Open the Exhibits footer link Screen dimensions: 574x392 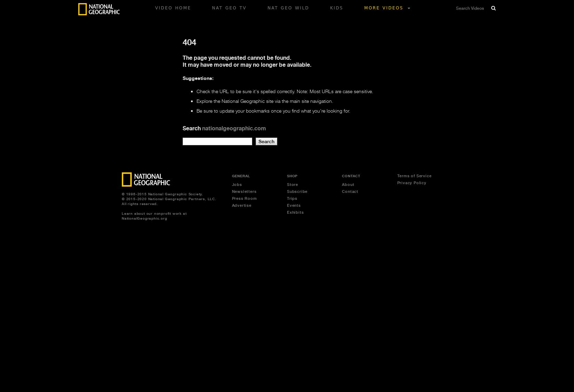(295, 212)
